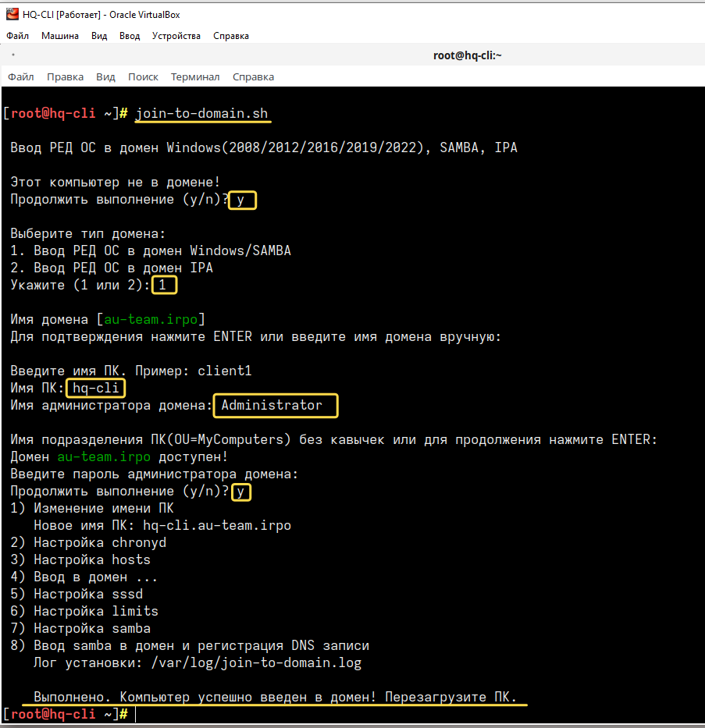705x728 pixels.
Task: Open the terminal Правка menu
Action: 65,76
